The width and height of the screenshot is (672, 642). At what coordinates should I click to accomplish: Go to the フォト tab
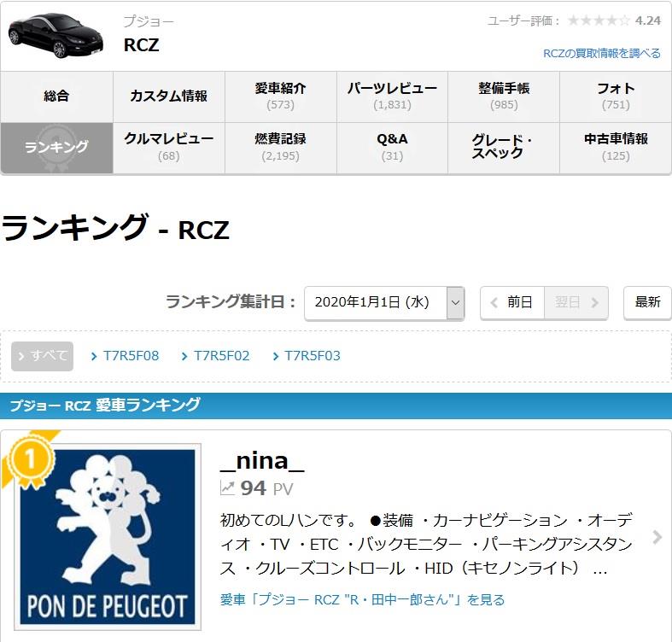(616, 96)
